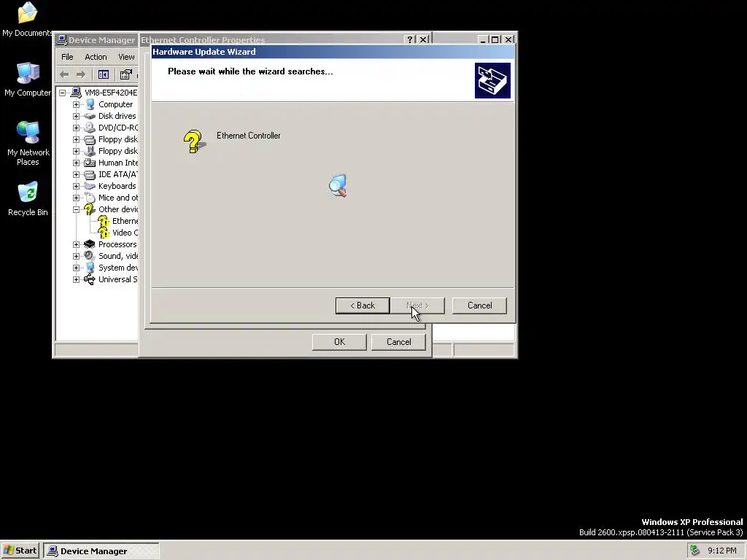Open the Start menu
This screenshot has height=560, width=747.
pos(20,551)
